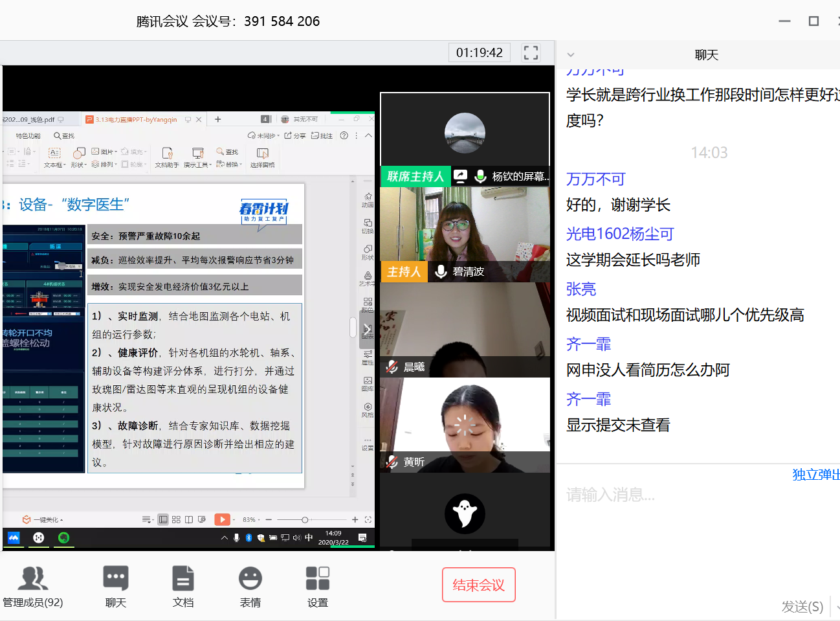Enter fullscreen using the icon beside timer
840x621 pixels.
coord(531,52)
